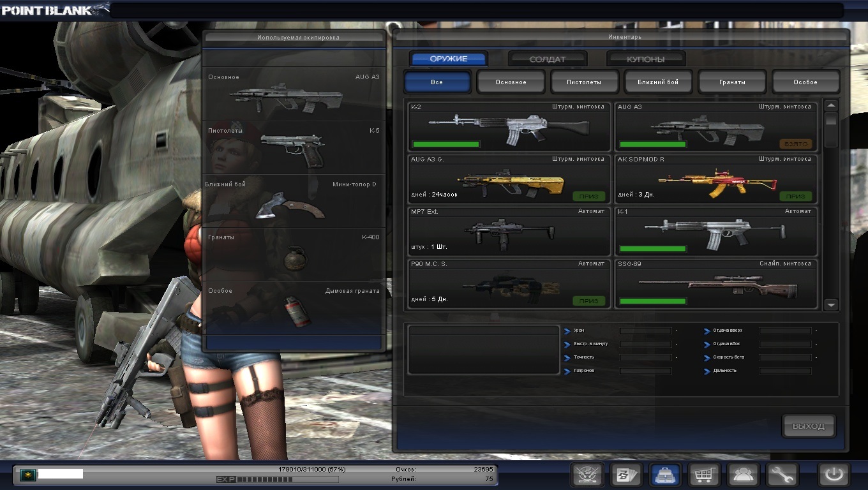This screenshot has width=868, height=490.
Task: Filter weapons by Основное
Action: click(x=511, y=82)
